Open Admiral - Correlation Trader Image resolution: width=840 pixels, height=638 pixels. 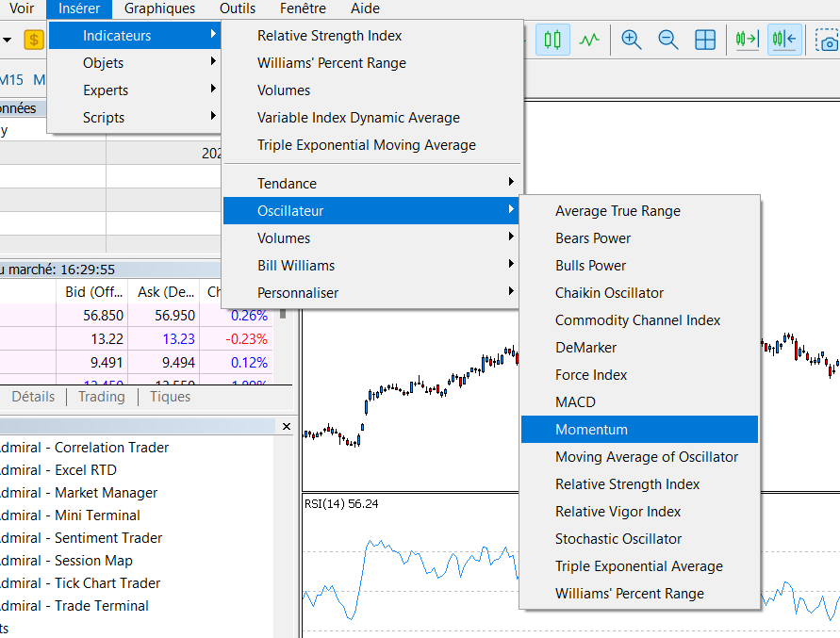tap(85, 447)
